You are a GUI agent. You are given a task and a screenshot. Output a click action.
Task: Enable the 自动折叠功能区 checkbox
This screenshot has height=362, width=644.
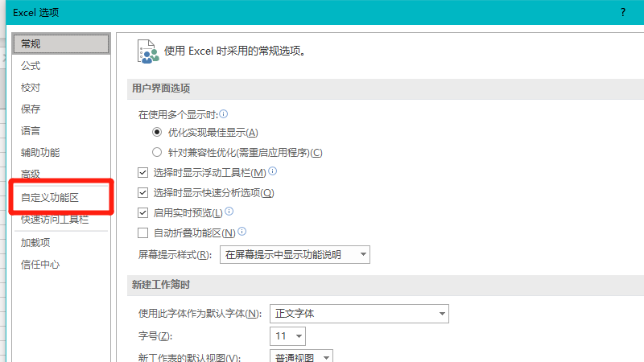pos(143,233)
